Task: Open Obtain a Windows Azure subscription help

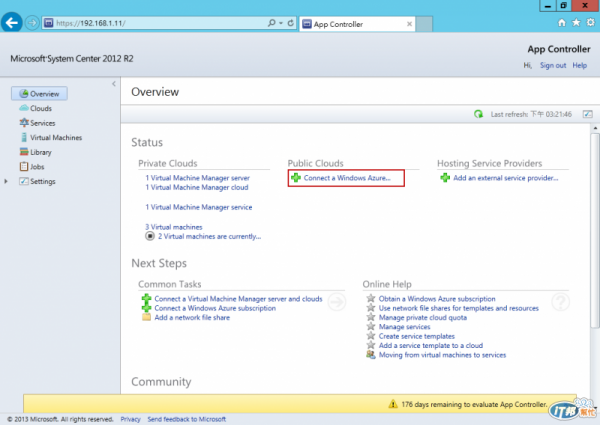Action: point(437,299)
